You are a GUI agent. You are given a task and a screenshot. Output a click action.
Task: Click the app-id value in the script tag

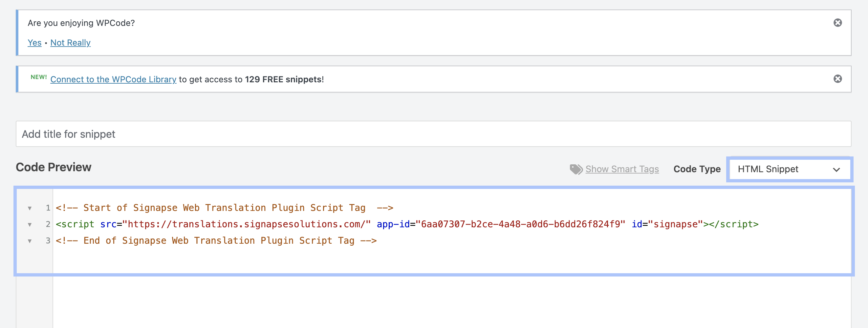520,224
